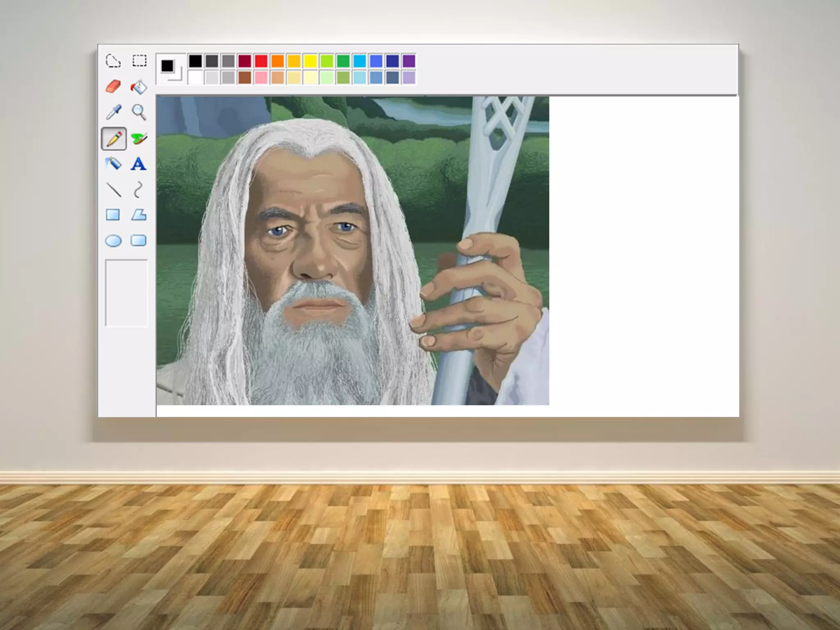Image resolution: width=840 pixels, height=630 pixels.
Task: Select the Magnifier zoom tool
Action: (139, 112)
